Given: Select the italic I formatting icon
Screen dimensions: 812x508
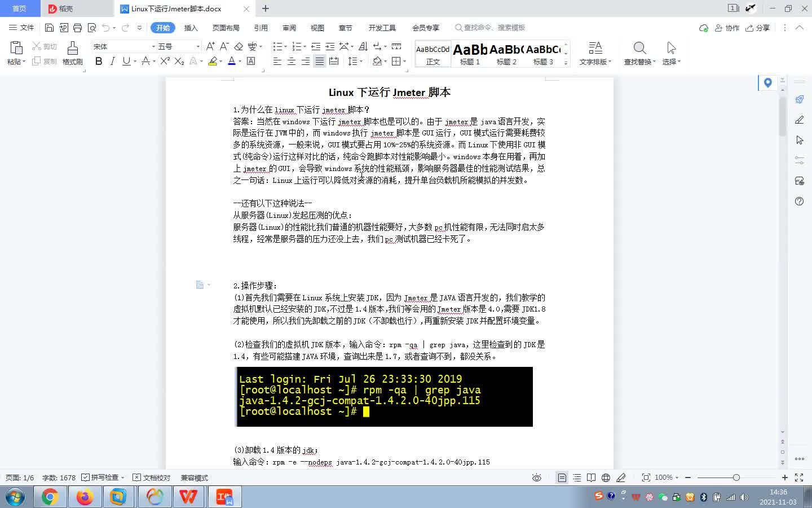Looking at the screenshot, I should 111,61.
